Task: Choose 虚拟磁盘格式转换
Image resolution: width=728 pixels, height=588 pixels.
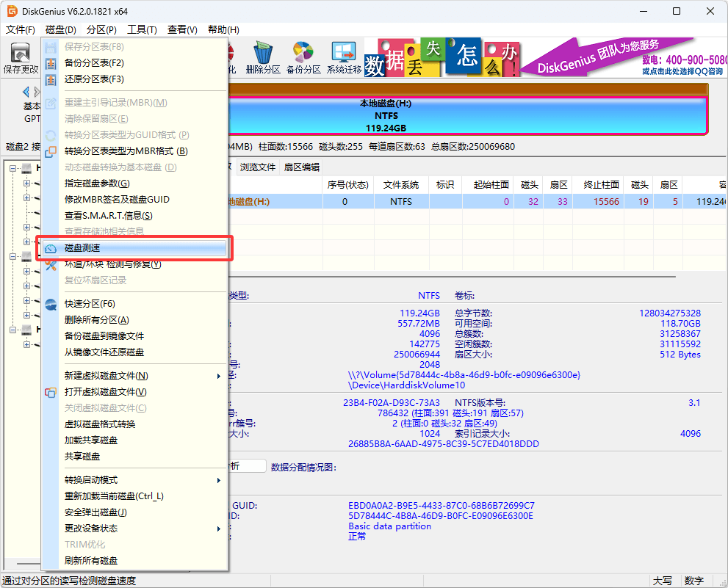Action: pyautogui.click(x=134, y=424)
